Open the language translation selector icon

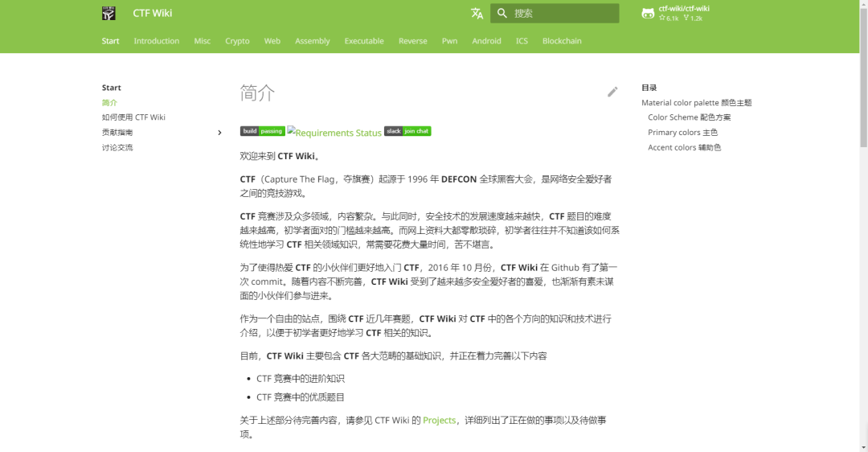pyautogui.click(x=477, y=14)
